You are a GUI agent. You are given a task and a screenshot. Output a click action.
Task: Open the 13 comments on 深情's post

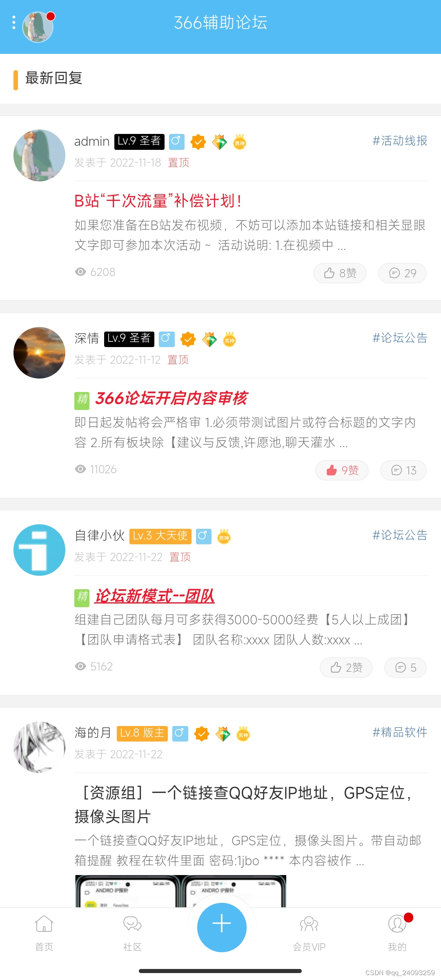pyautogui.click(x=403, y=470)
